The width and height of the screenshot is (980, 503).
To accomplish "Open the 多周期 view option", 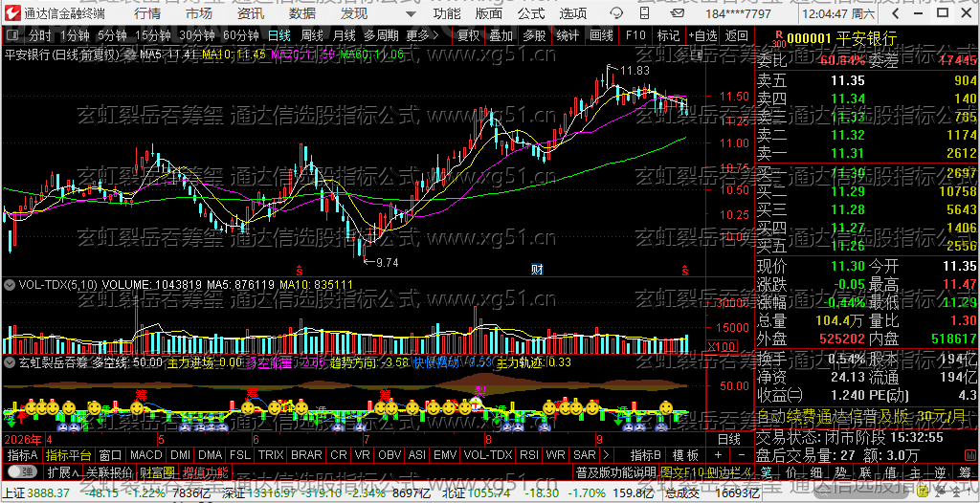I will coord(382,35).
